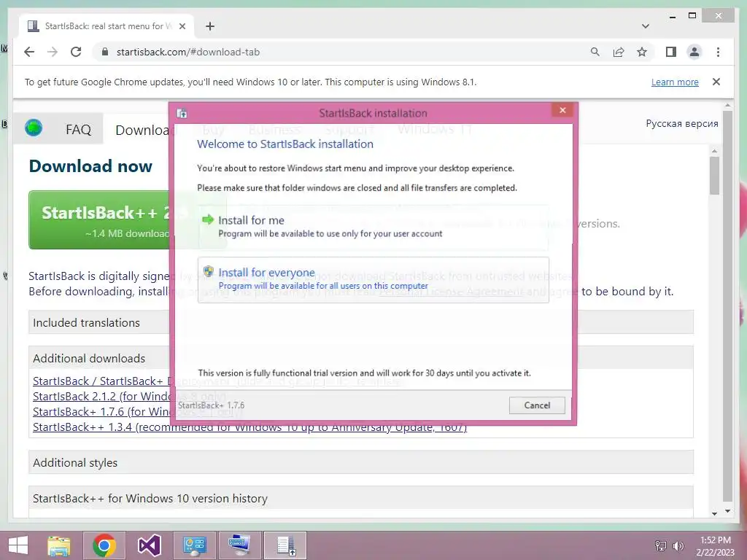Cancel the StartIsBack installation
The height and width of the screenshot is (560, 747).
[x=537, y=405]
